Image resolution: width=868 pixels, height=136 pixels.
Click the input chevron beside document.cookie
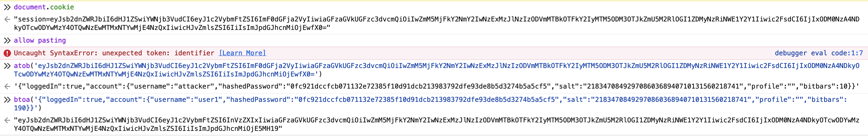click(7, 7)
